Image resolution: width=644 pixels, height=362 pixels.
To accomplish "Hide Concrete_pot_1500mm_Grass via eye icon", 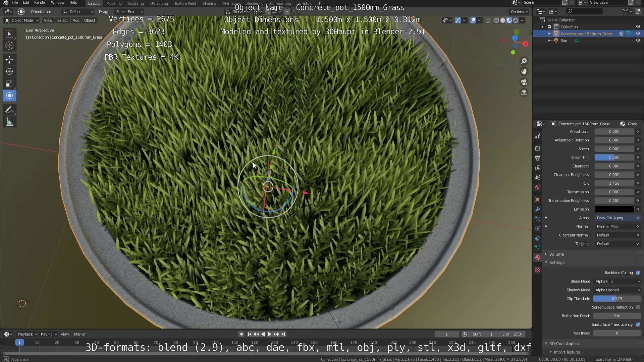I will (638, 34).
